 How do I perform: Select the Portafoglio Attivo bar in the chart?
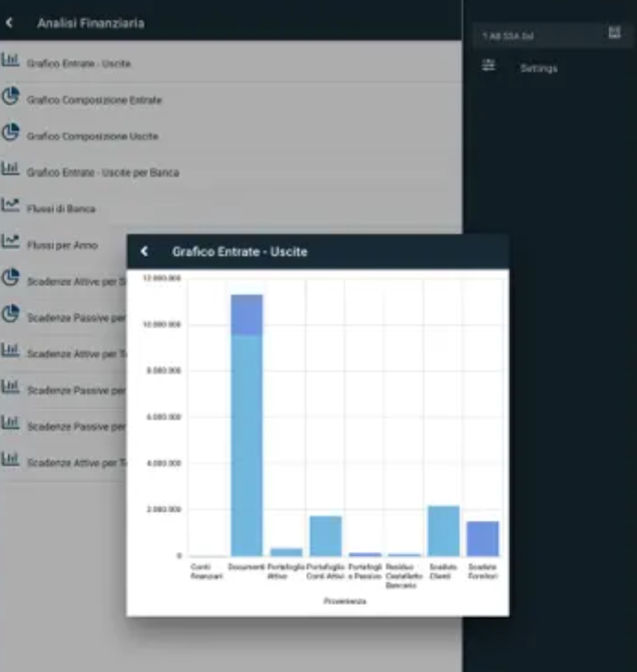point(286,552)
